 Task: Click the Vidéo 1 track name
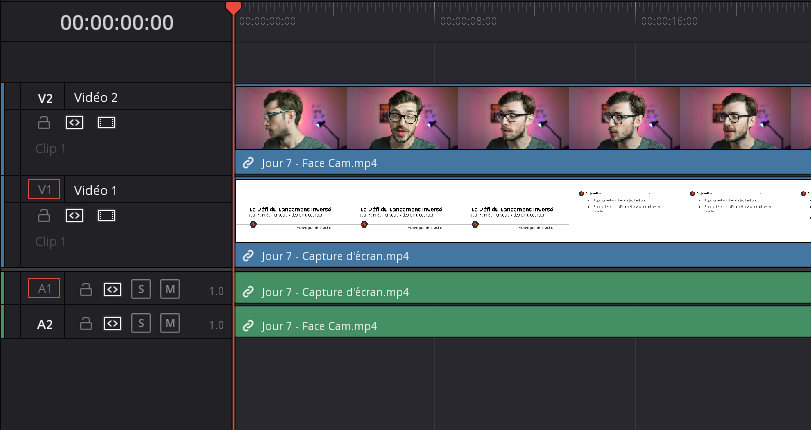tap(95, 190)
